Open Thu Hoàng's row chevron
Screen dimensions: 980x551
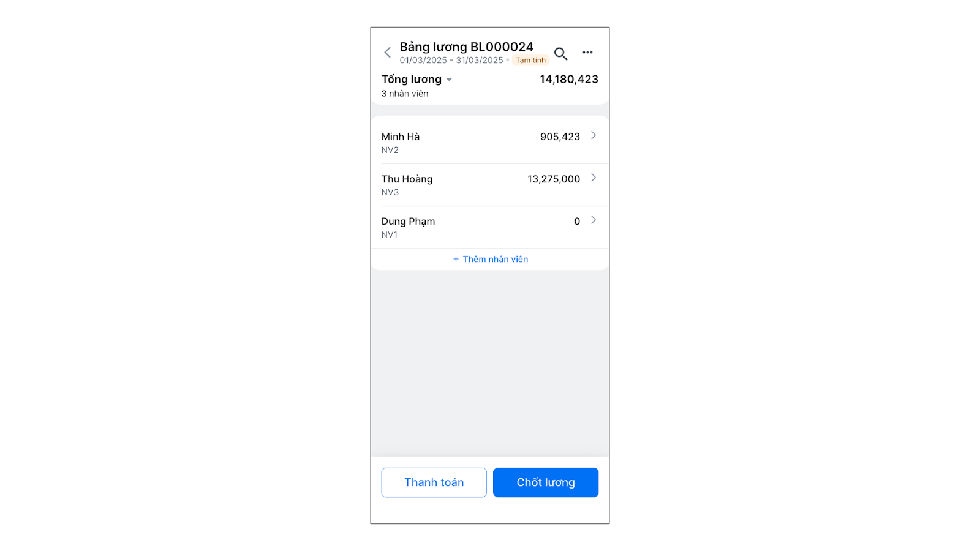pos(593,178)
